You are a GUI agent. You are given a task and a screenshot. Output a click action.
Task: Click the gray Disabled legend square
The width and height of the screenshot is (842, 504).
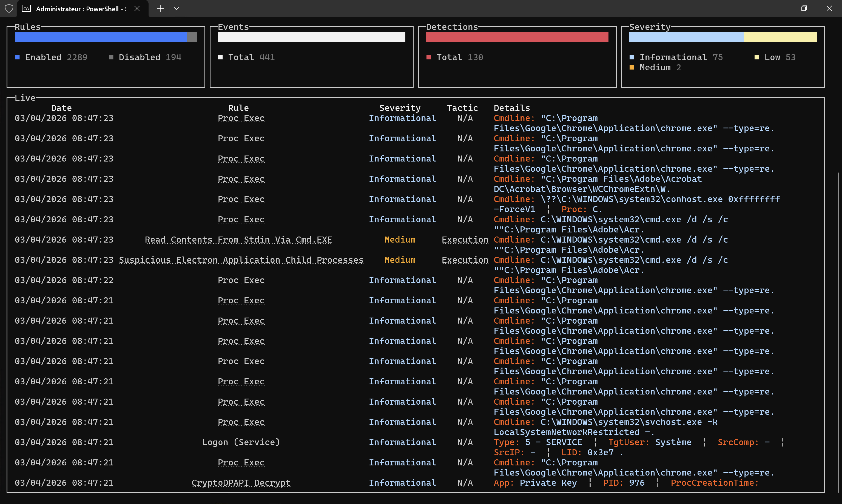coord(111,57)
